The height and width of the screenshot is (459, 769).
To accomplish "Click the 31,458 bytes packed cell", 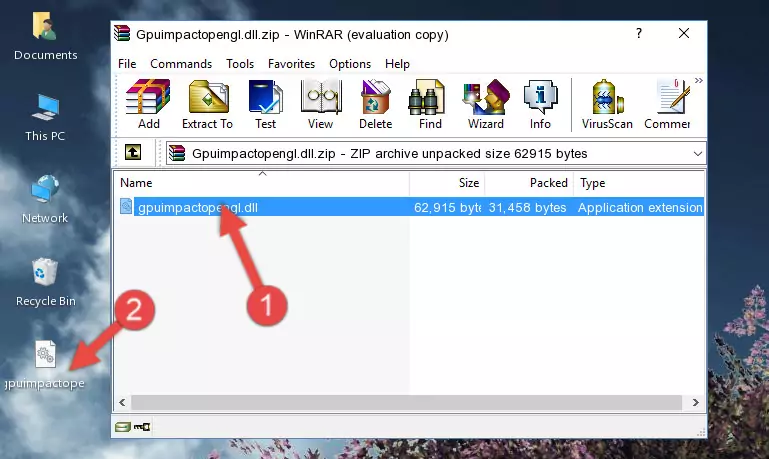I will click(527, 207).
